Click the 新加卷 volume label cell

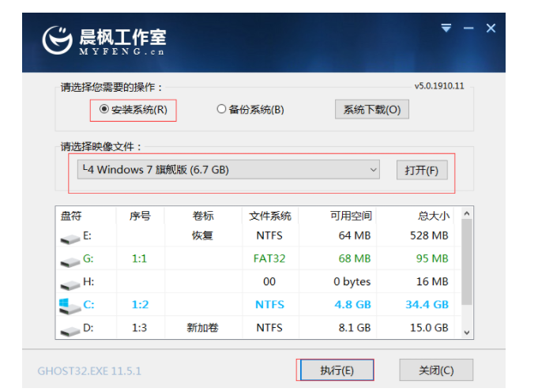pyautogui.click(x=202, y=328)
